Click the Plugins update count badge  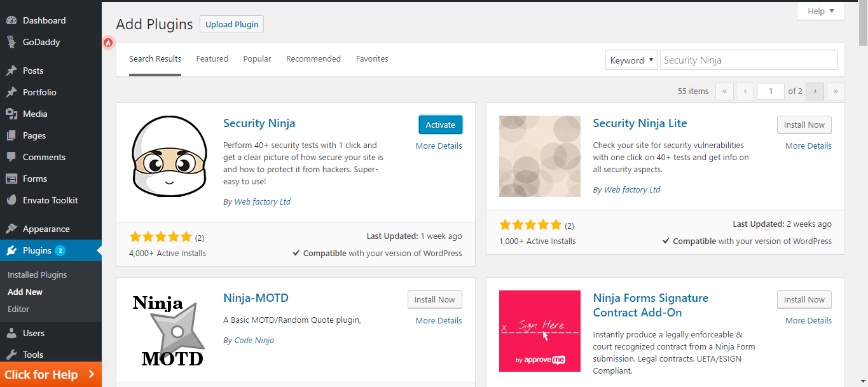tap(60, 250)
